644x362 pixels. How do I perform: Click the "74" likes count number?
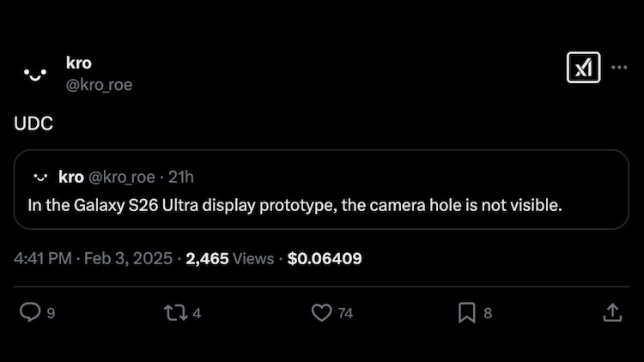tap(345, 314)
